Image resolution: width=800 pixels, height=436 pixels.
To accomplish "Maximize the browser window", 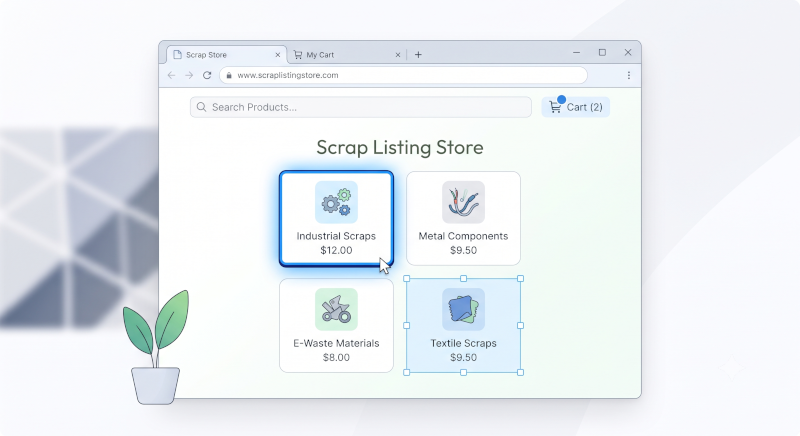I will click(x=602, y=53).
